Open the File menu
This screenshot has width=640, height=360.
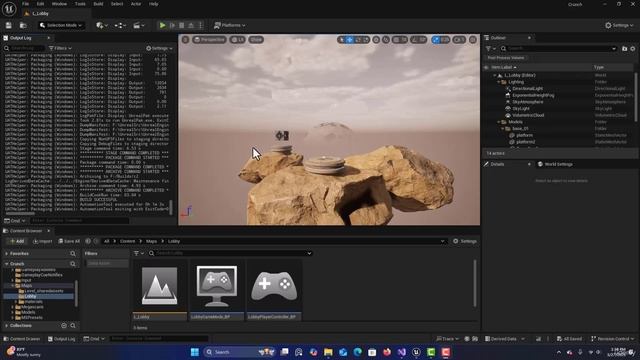(25, 4)
